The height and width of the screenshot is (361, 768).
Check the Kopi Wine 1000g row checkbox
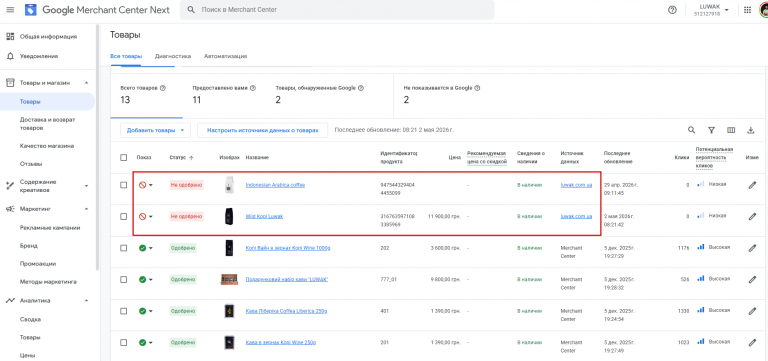(123, 248)
